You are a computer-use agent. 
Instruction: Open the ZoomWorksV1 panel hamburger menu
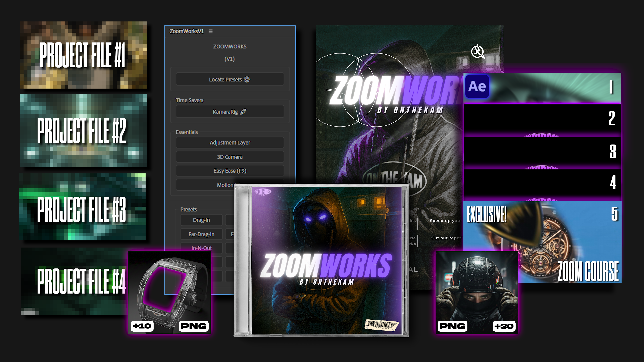(x=210, y=31)
